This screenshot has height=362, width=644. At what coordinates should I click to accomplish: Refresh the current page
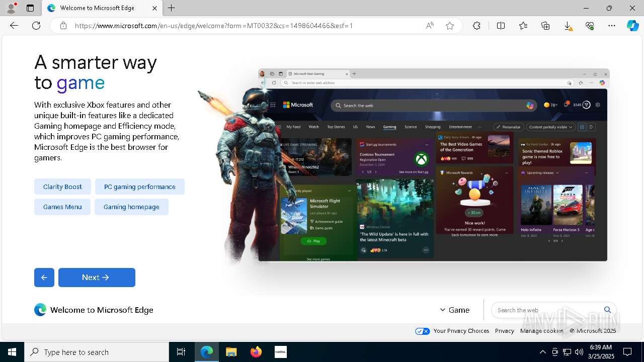36,26
